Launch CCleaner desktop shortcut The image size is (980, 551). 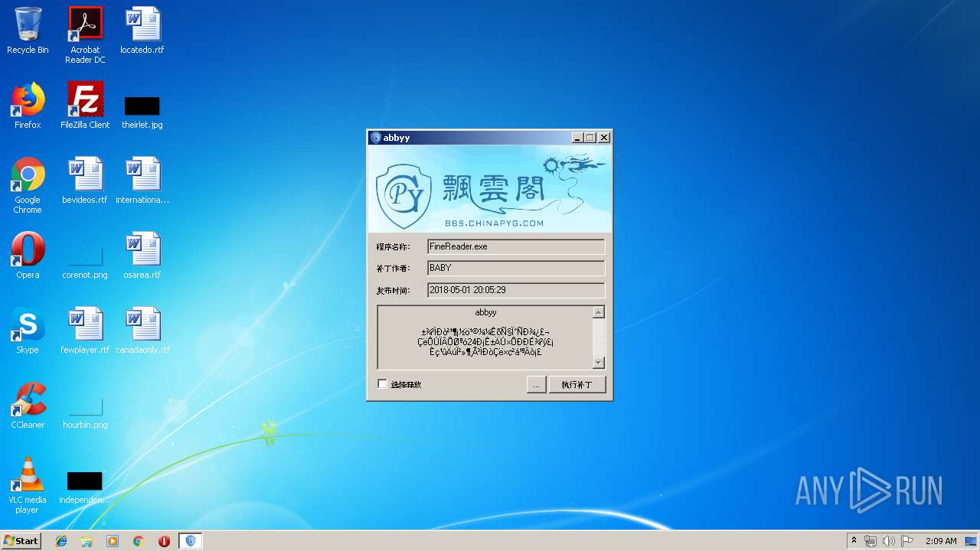point(28,406)
